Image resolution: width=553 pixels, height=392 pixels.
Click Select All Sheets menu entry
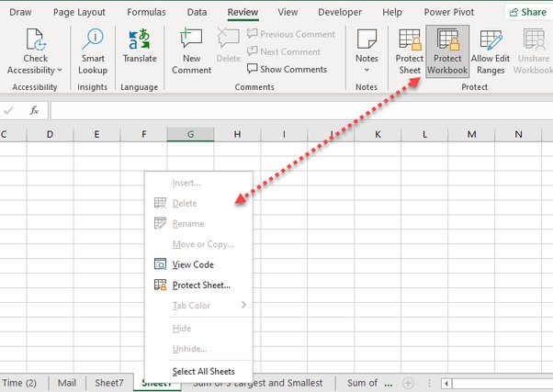[203, 371]
